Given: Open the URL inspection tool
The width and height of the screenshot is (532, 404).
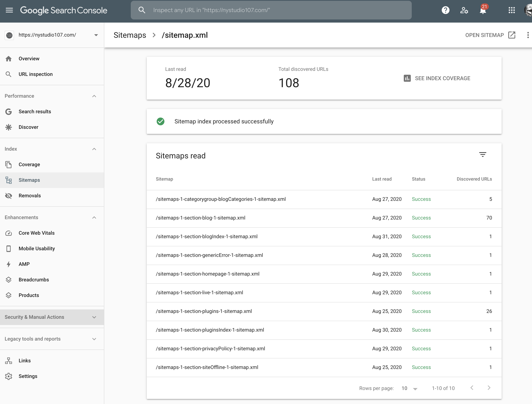Looking at the screenshot, I should click(x=35, y=74).
